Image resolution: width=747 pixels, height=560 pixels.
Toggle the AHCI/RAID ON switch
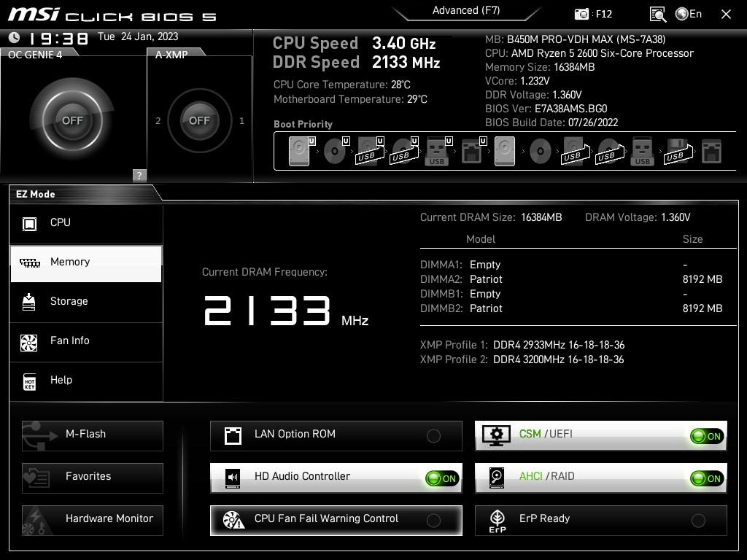[707, 478]
